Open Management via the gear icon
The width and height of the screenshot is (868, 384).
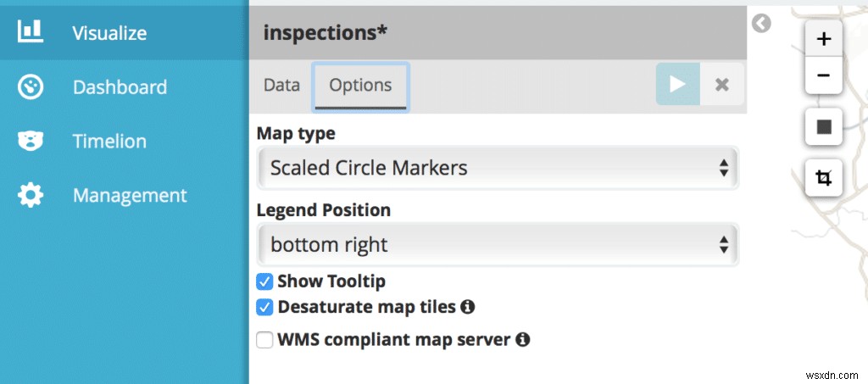pos(31,195)
